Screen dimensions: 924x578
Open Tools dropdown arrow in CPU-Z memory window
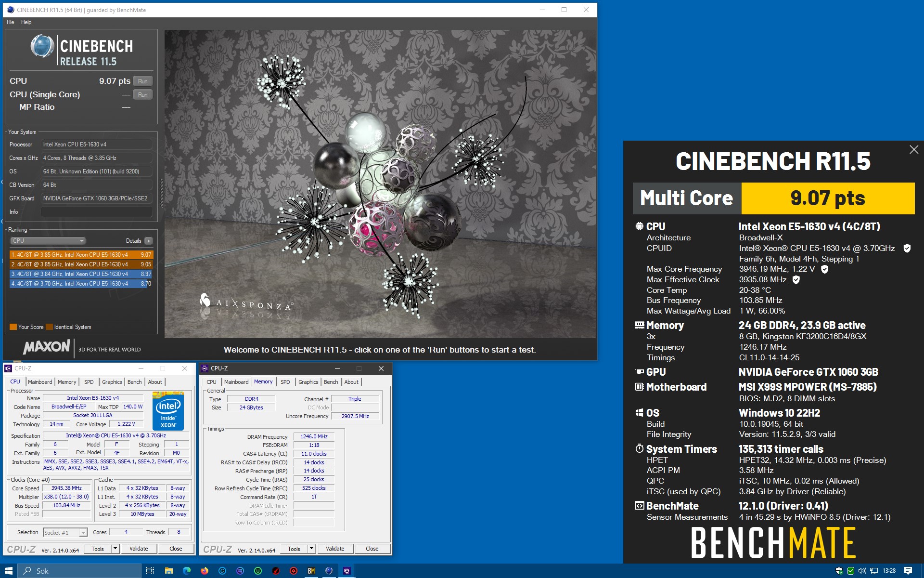(x=312, y=549)
